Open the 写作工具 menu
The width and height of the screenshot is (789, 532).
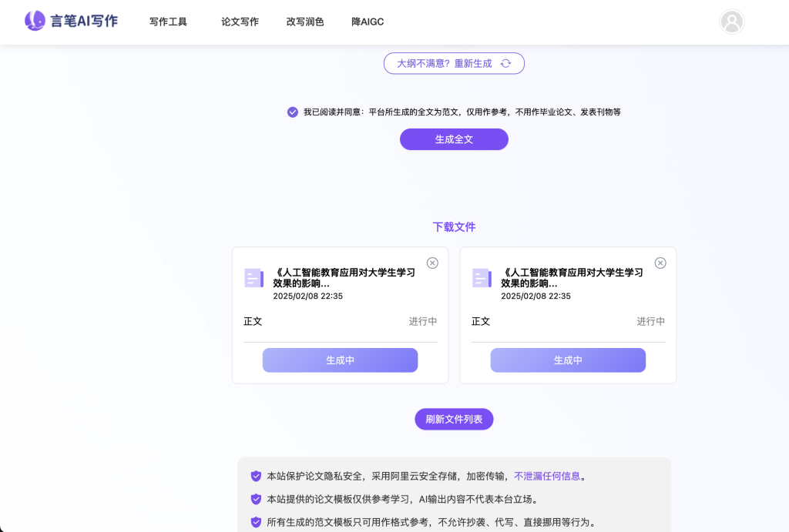click(x=168, y=22)
